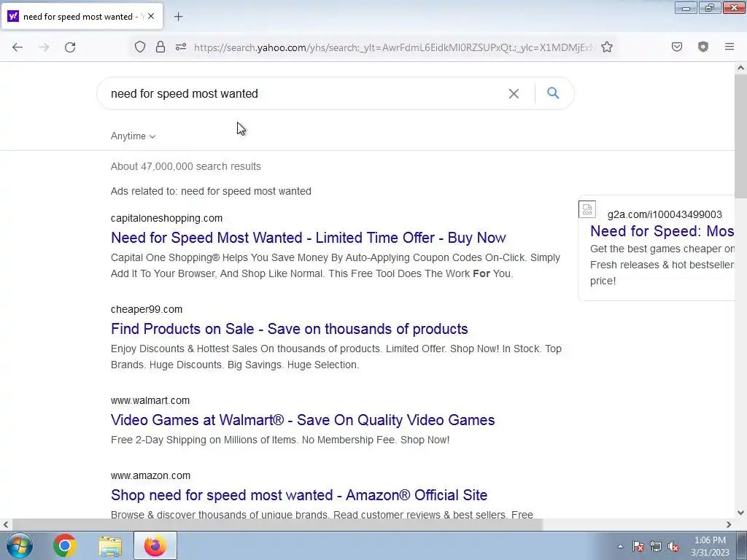Open the Firefox application menu
The height and width of the screenshot is (560, 747).
729,47
